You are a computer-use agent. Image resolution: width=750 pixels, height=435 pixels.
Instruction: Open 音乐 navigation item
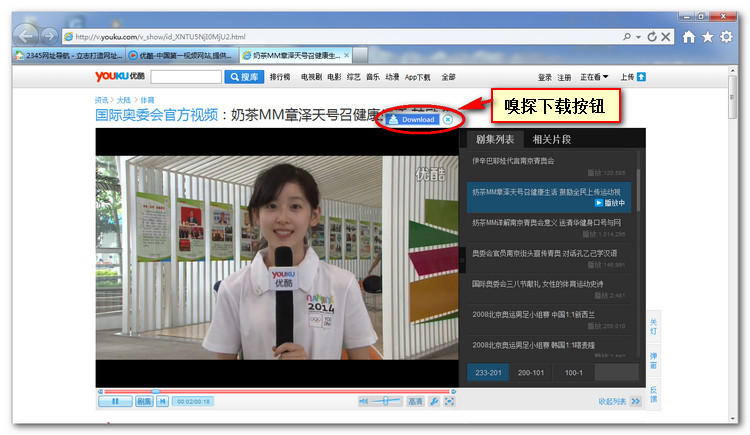[x=373, y=77]
